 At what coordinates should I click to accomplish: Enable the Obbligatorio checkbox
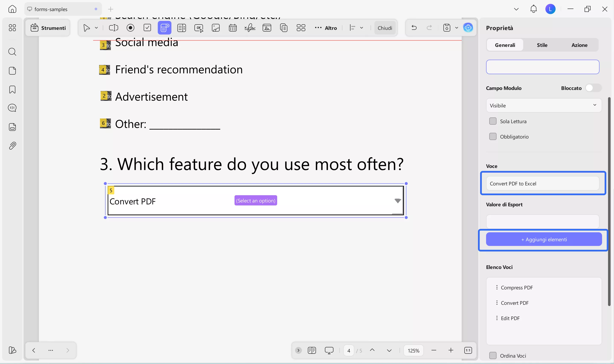coord(492,136)
